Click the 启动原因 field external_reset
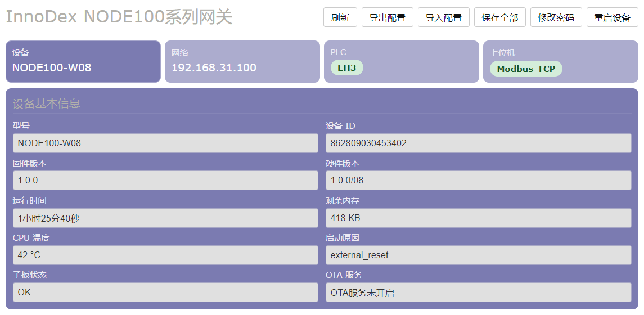The height and width of the screenshot is (315, 644). (x=479, y=255)
